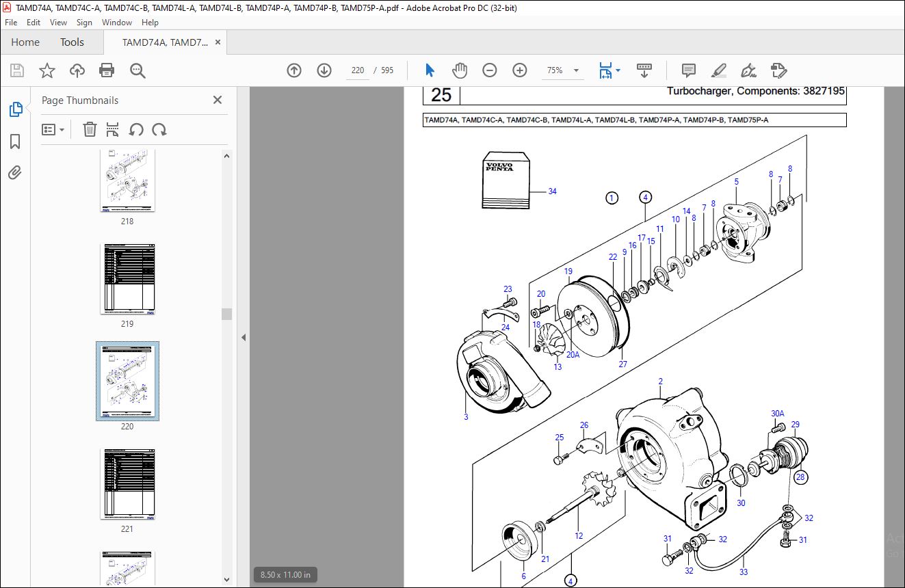905x588 pixels.
Task: Open Fit page options tool
Action: coord(605,70)
